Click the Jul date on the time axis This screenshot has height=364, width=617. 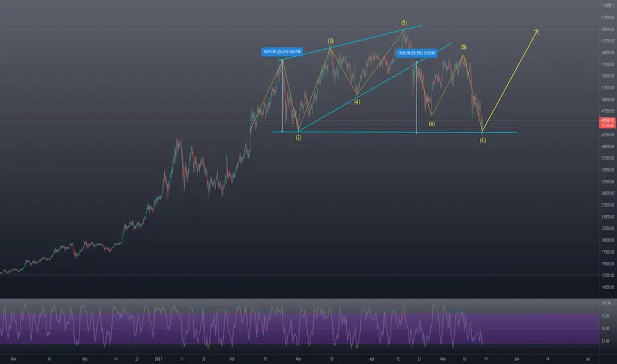tap(588, 359)
